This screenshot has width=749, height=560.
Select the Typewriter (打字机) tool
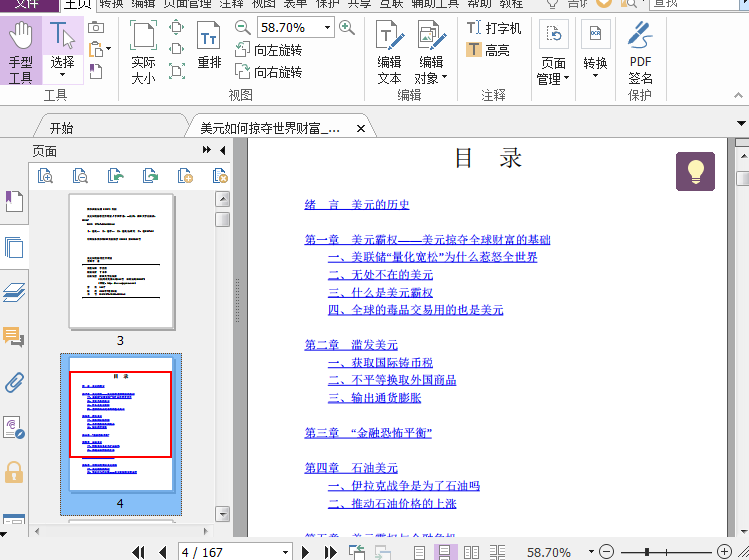click(x=493, y=28)
